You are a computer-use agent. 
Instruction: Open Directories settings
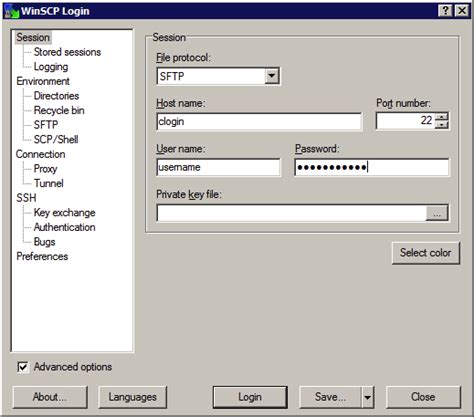(56, 96)
